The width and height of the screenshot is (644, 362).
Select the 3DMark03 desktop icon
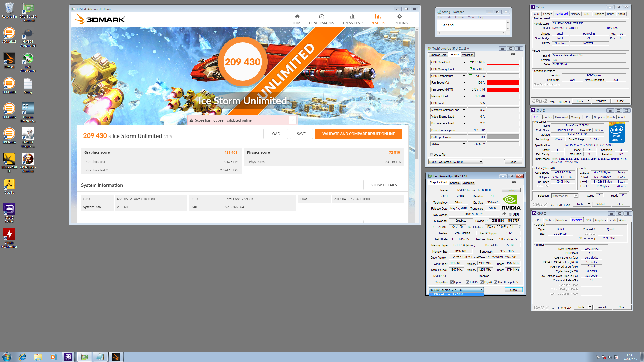(x=9, y=85)
